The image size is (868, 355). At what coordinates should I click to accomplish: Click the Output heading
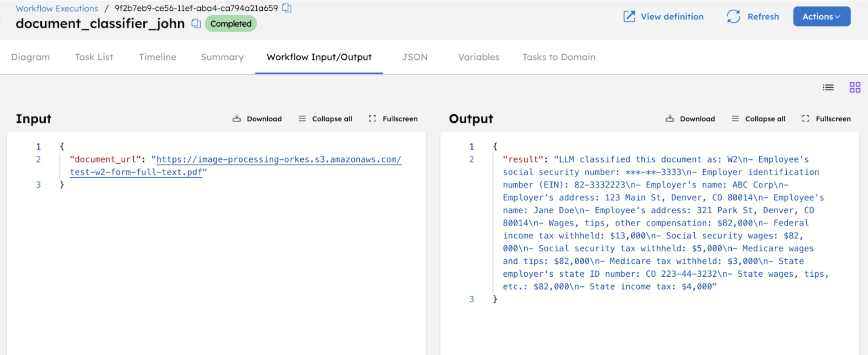point(471,119)
